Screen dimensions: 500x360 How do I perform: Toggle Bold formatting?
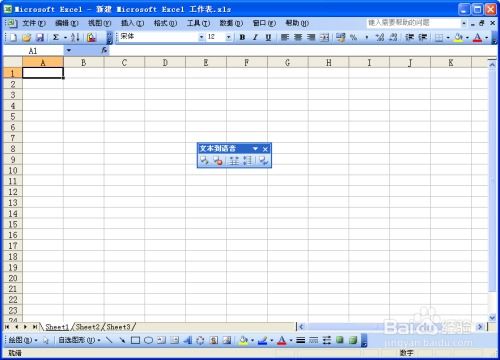[x=242, y=37]
